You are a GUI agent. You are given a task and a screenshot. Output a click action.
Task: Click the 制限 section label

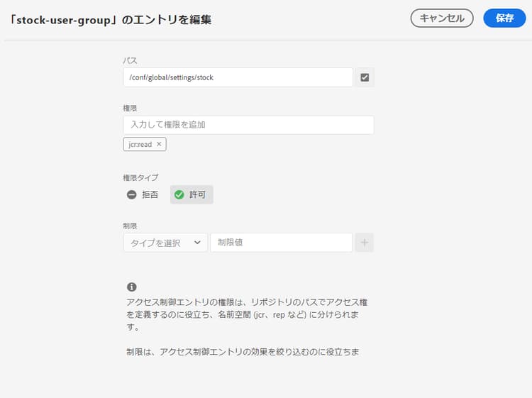(x=130, y=226)
